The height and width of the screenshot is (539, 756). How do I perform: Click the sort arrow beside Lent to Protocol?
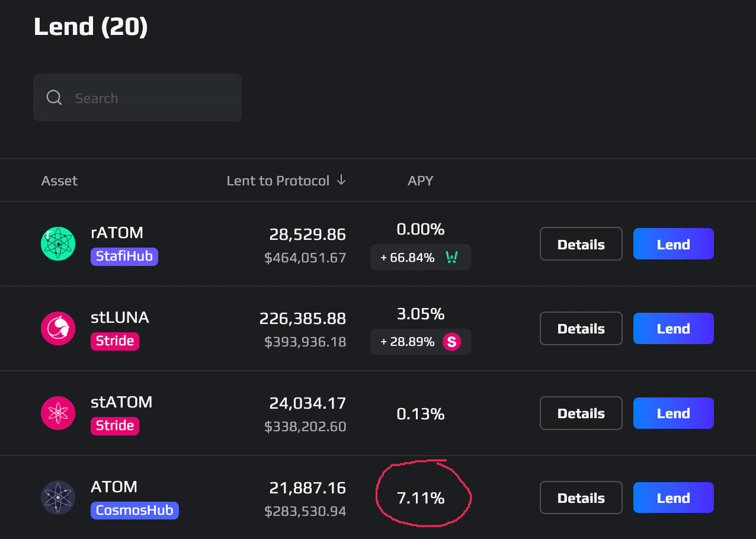pyautogui.click(x=341, y=181)
